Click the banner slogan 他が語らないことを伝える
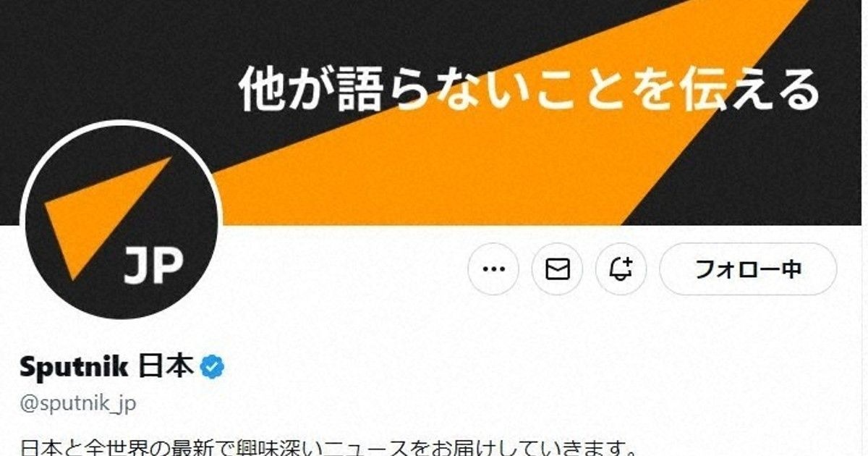868x456 pixels. coord(529,90)
